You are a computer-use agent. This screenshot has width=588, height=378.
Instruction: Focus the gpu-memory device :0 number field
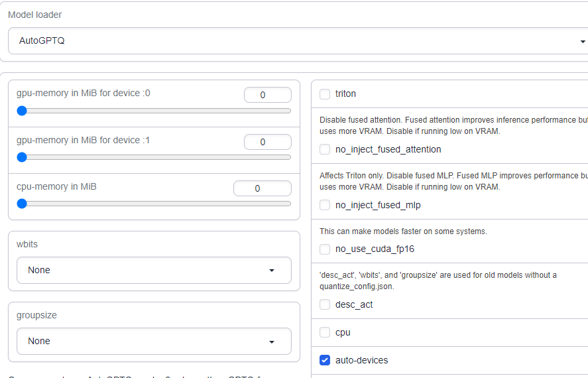point(267,95)
